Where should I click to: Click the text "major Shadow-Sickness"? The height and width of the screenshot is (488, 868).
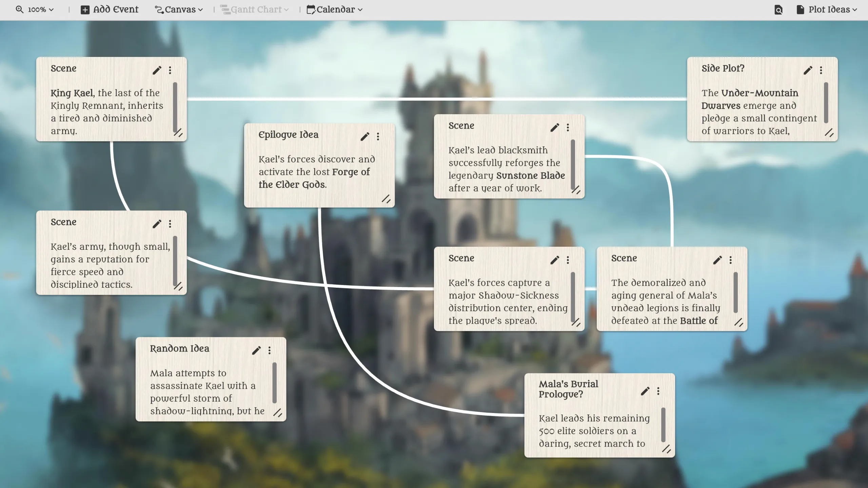[x=504, y=296]
